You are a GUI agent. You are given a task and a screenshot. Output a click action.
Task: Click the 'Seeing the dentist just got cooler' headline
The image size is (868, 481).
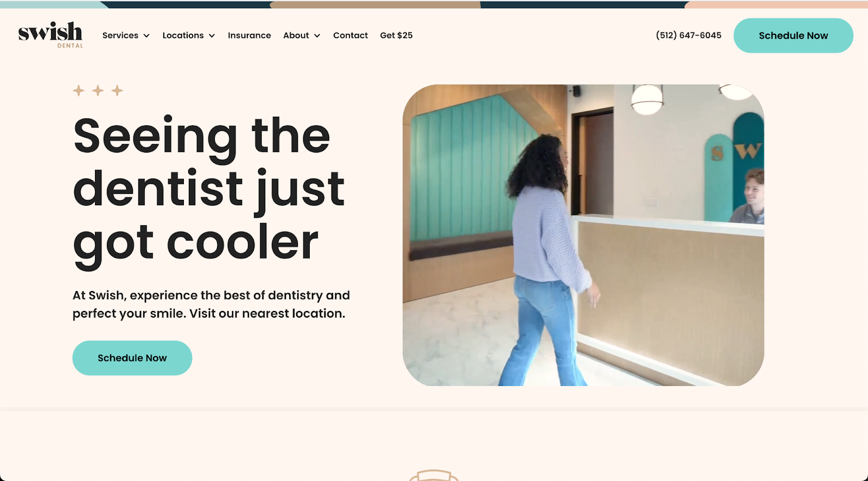coord(209,190)
